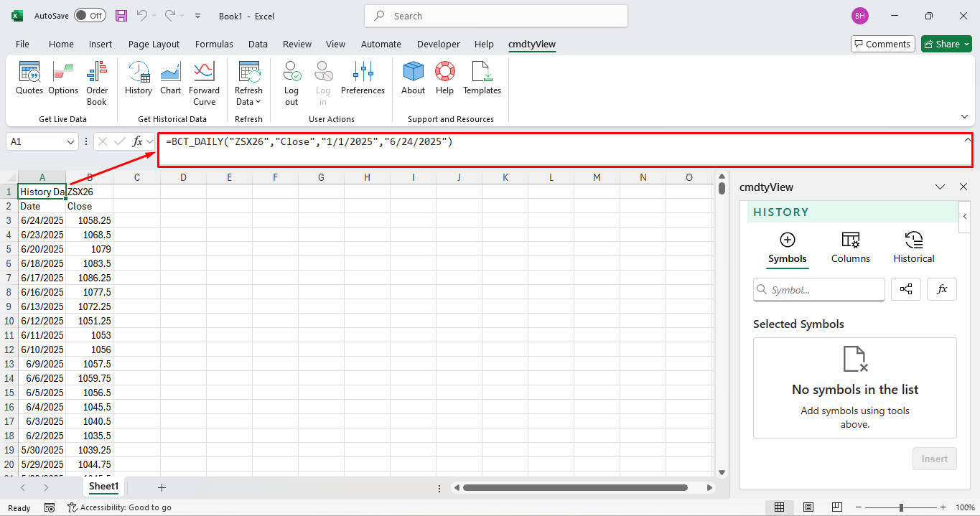Screen dimensions: 980x516
Task: Open the Name Box dropdown arrow
Action: (70, 142)
